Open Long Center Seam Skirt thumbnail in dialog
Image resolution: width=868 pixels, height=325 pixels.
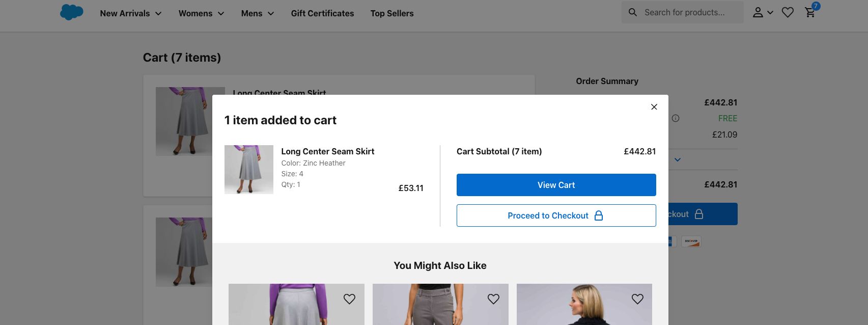pos(249,170)
